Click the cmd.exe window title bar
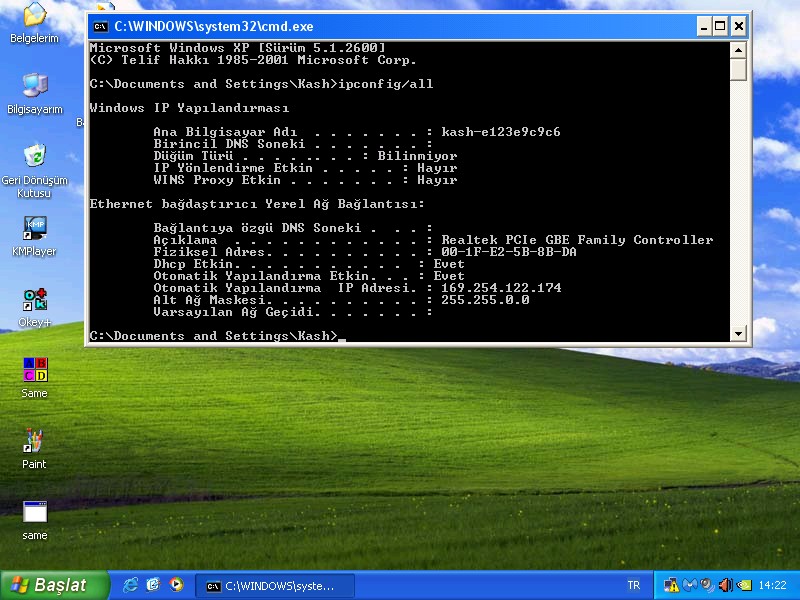Image resolution: width=800 pixels, height=600 pixels. (x=418, y=27)
